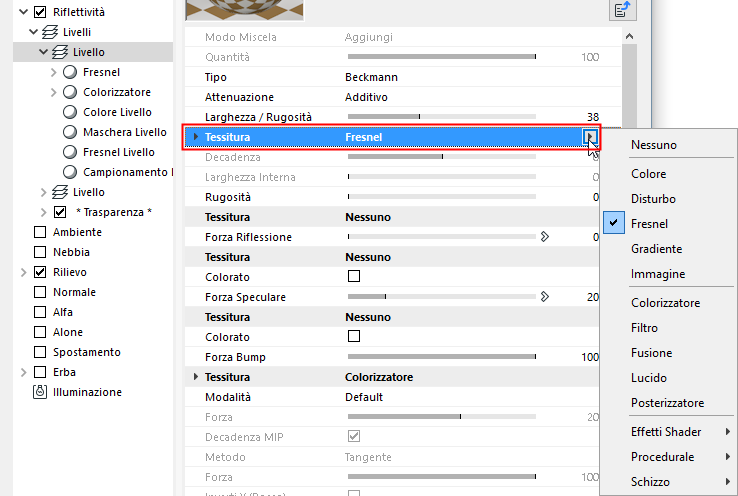The image size is (738, 496).
Task: Click the Beckmann Tipo value
Action: tap(370, 77)
